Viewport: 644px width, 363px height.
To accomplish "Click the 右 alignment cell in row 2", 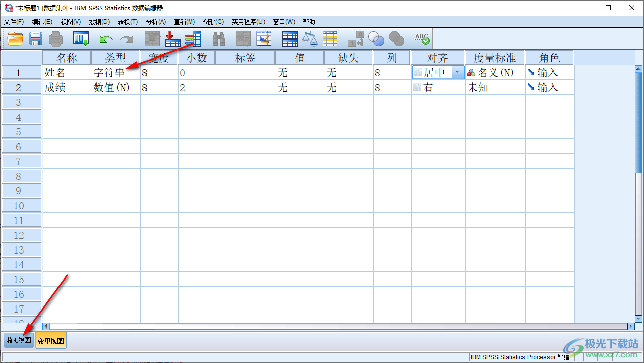I will pyautogui.click(x=438, y=87).
